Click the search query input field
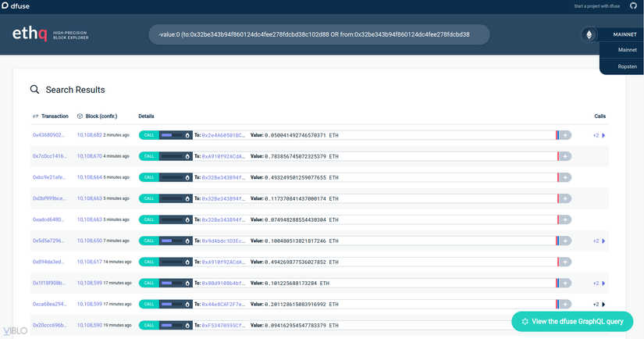Image resolution: width=644 pixels, height=339 pixels. tap(318, 34)
